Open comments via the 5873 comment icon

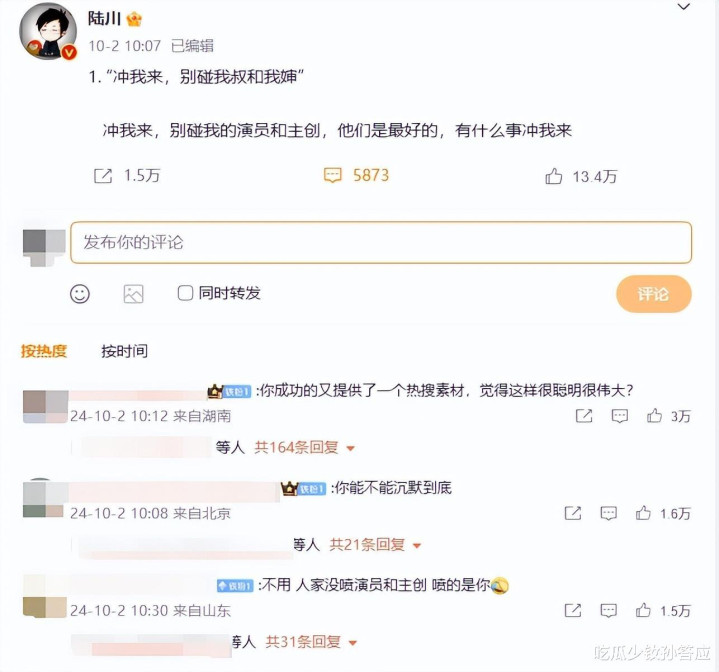point(333,175)
